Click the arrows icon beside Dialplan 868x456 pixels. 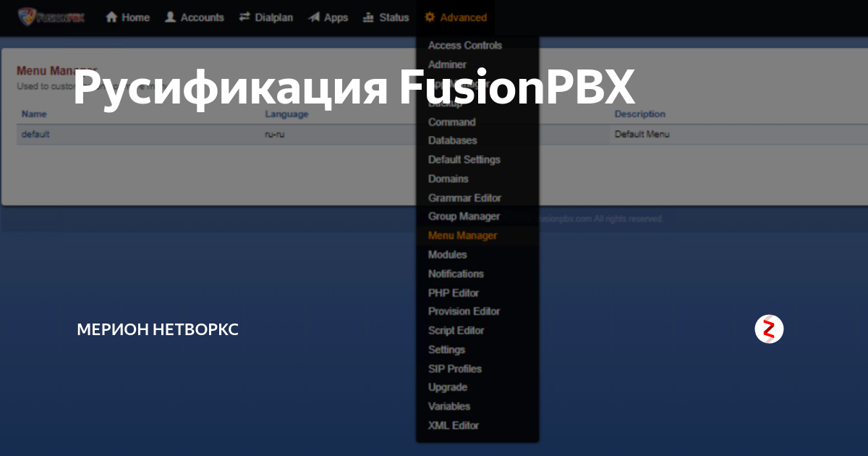point(244,17)
